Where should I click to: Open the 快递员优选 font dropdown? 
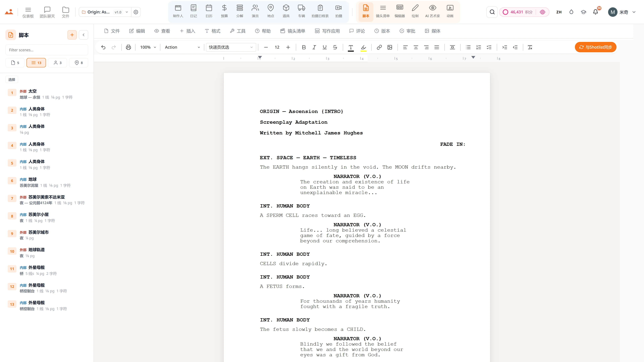point(231,47)
